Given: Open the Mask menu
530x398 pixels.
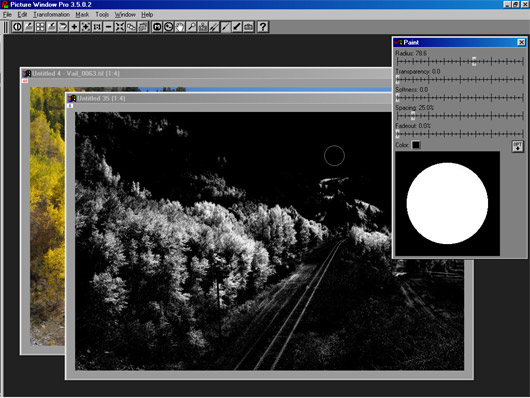Looking at the screenshot, I should tap(82, 15).
